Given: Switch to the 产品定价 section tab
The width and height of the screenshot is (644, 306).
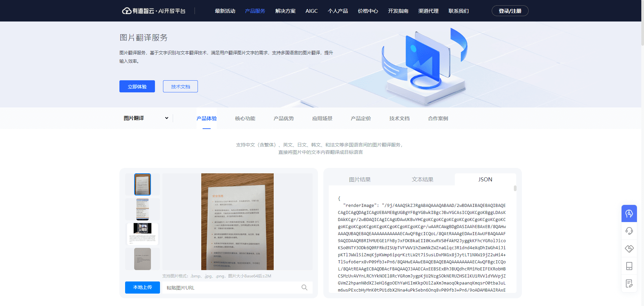Looking at the screenshot, I should coord(361,119).
